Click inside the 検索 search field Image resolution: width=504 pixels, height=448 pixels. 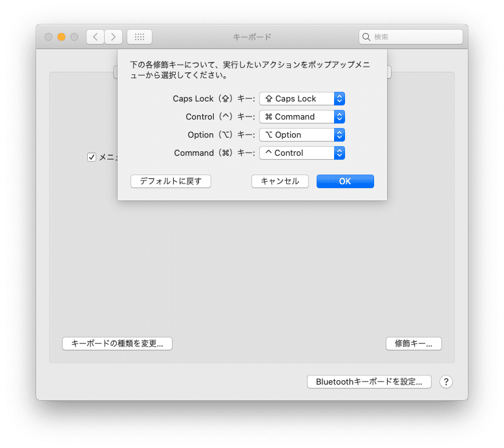411,37
